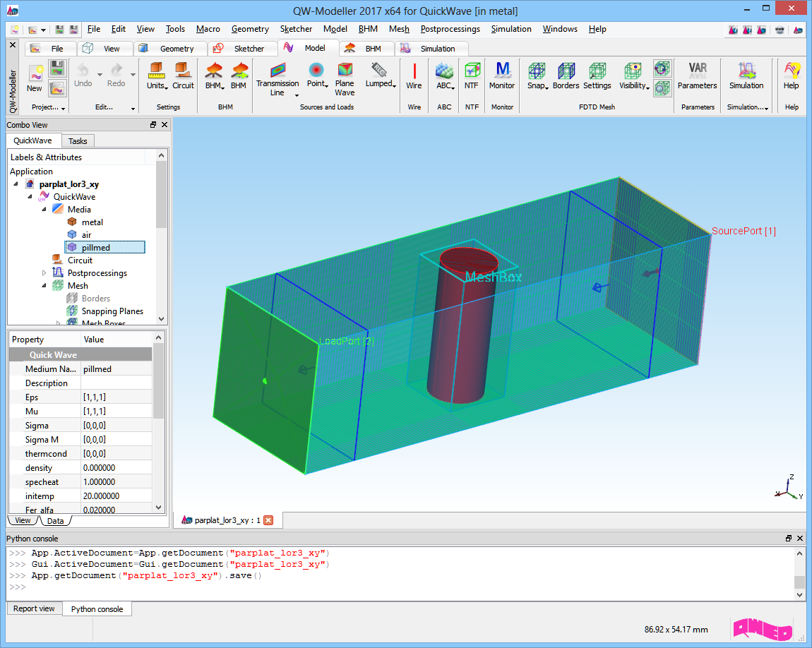Select the metal medium item
Viewport: 812px width, 648px height.
(x=92, y=222)
